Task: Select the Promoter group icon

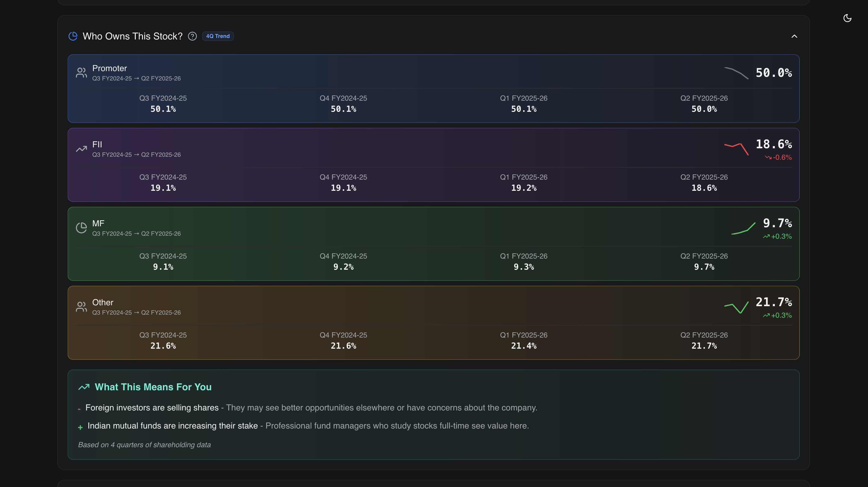Action: tap(81, 72)
